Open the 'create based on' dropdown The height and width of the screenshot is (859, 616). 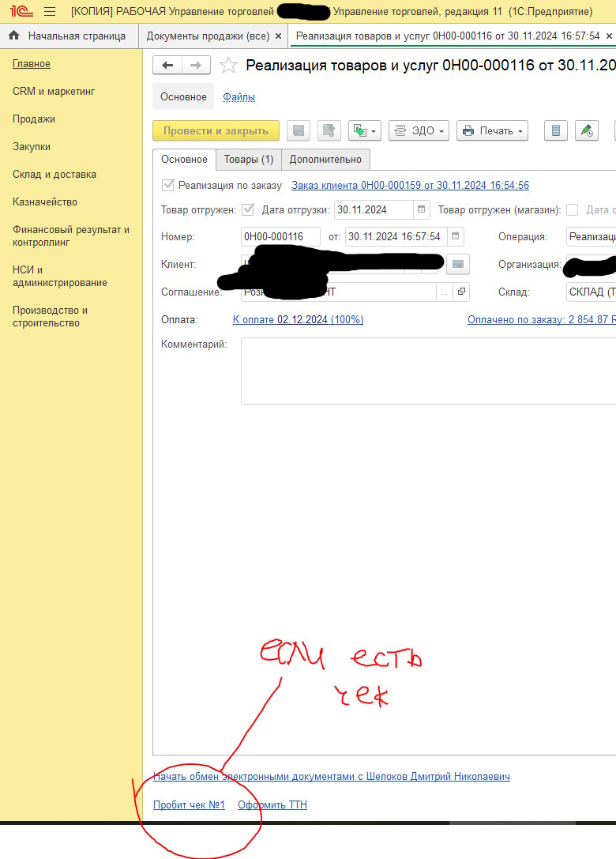tap(366, 130)
